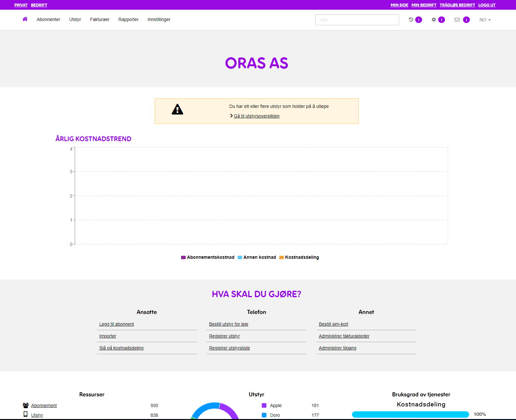Open info badge next to gear icon
Screen dimensions: 516x420
tap(441, 20)
